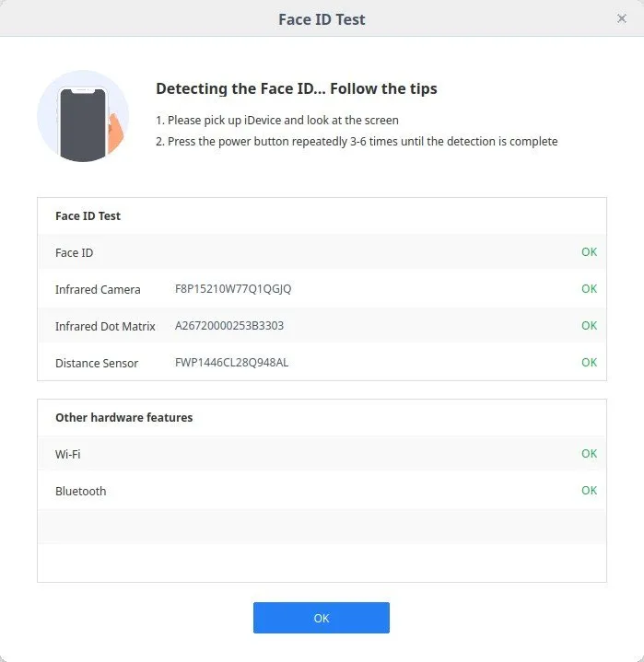Viewport: 644px width, 662px height.
Task: Click the Distance Sensor serial FWP1446CL28Q948AL
Action: click(231, 362)
